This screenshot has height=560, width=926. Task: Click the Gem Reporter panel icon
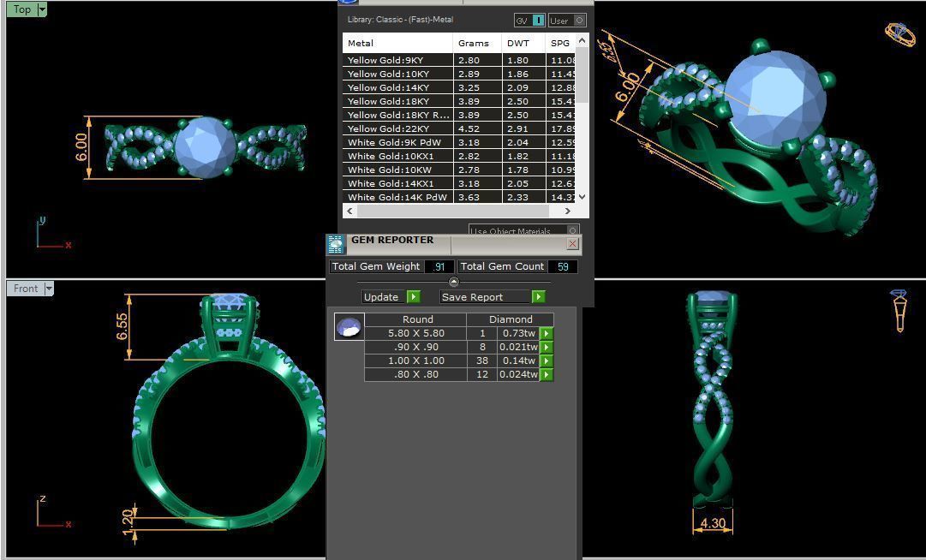coord(336,244)
